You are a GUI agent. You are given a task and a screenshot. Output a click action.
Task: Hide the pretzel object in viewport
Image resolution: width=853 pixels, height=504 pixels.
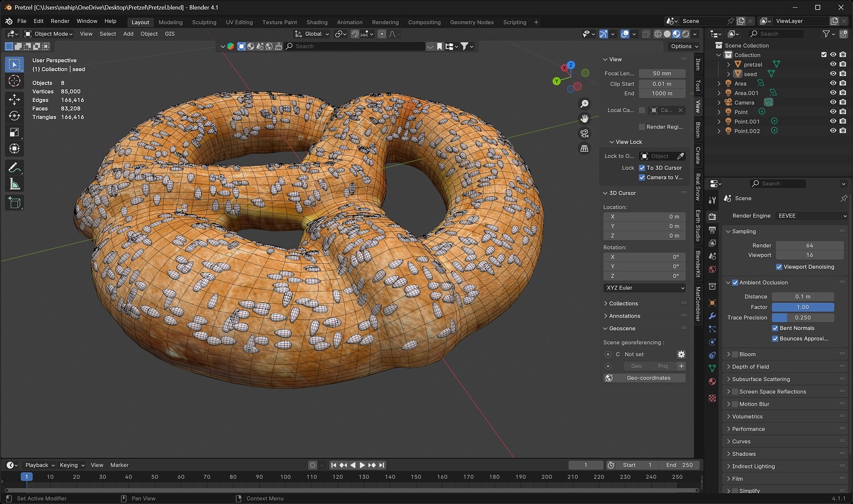[833, 64]
